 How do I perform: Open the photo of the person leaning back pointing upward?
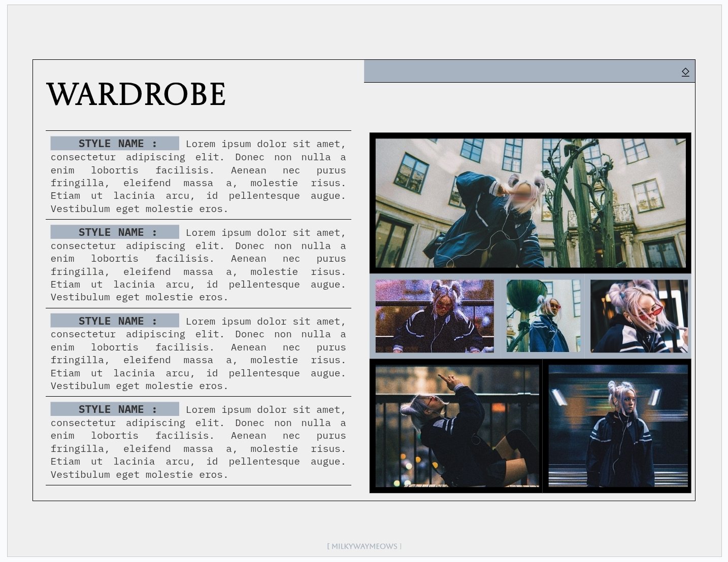[457, 426]
